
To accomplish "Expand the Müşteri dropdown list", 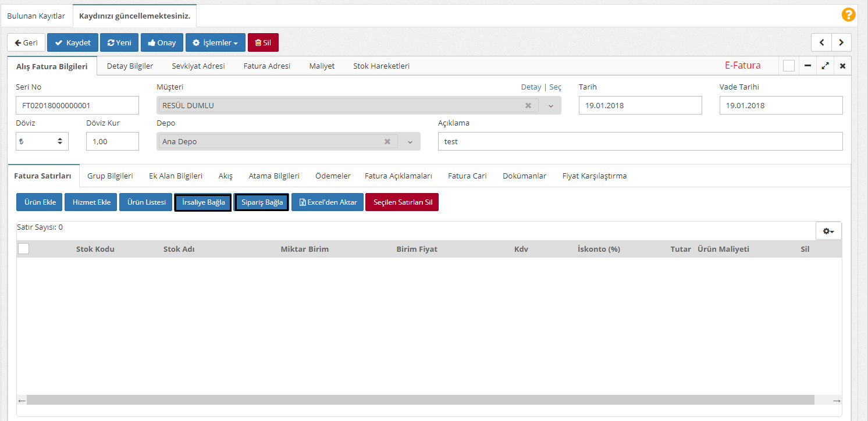I will click(x=550, y=106).
